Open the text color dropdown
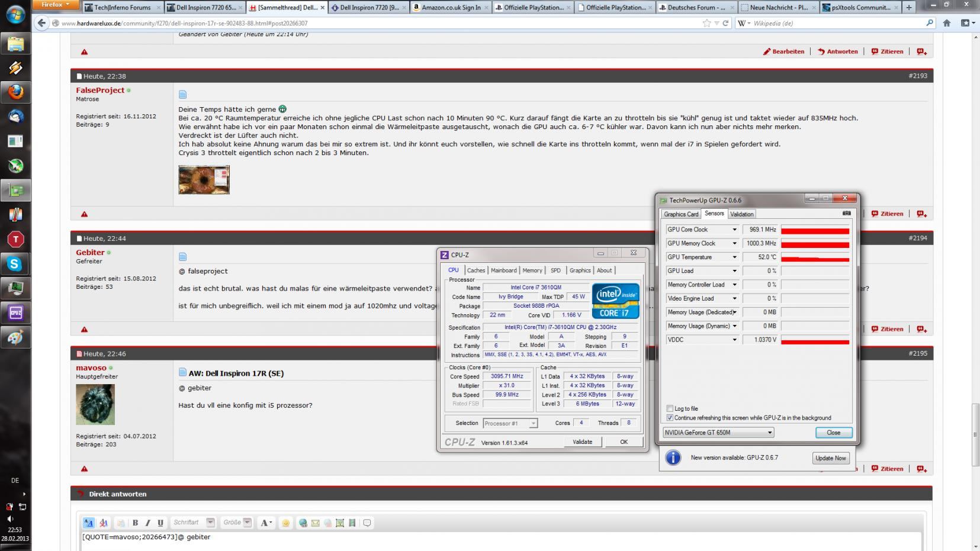980x551 pixels. tap(266, 523)
